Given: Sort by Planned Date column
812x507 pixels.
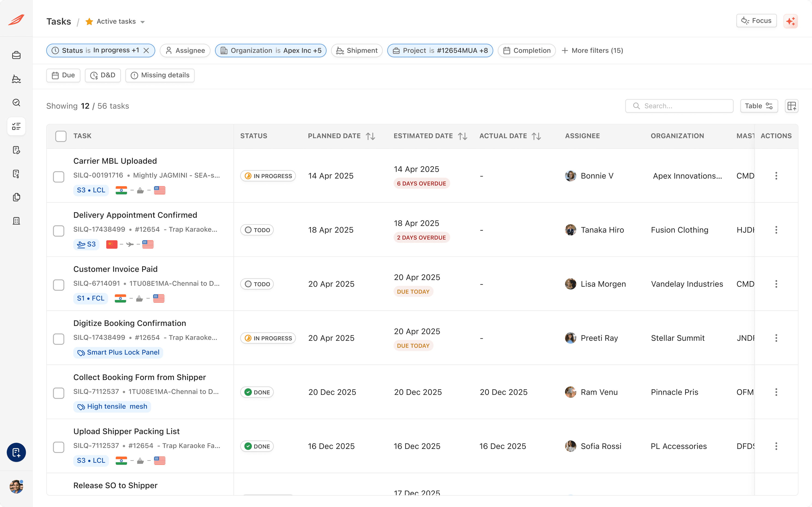Looking at the screenshot, I should click(x=370, y=136).
